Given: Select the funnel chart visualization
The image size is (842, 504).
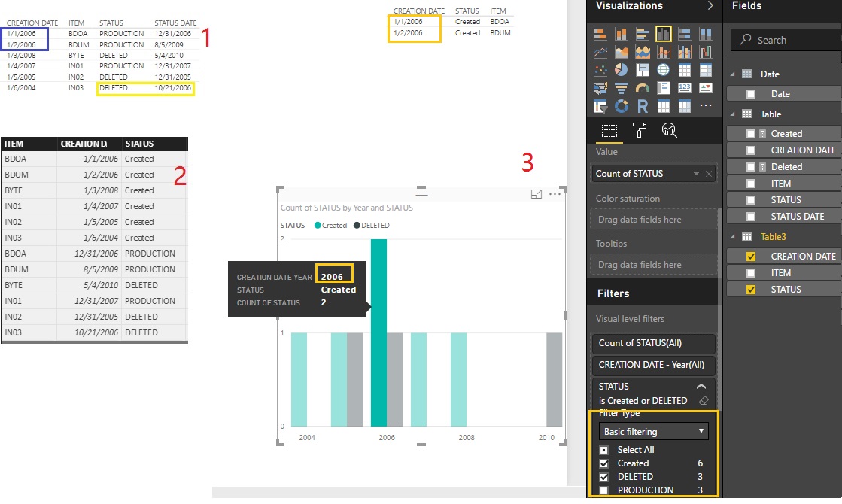Looking at the screenshot, I should tap(622, 88).
